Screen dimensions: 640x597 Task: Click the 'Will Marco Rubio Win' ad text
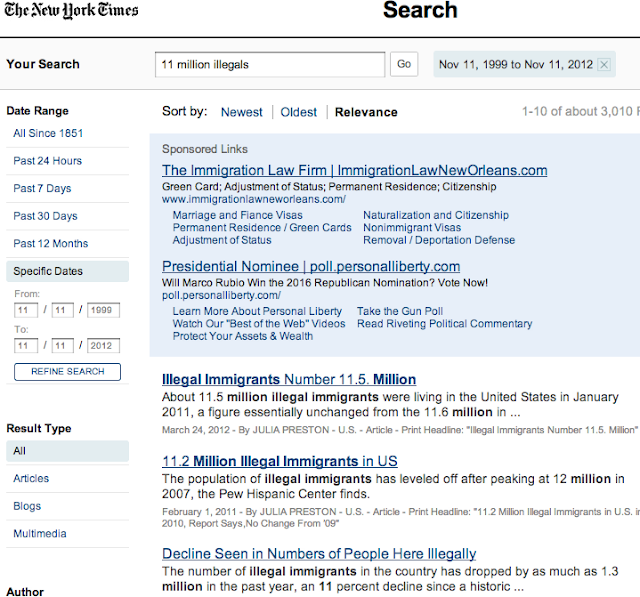click(x=325, y=283)
